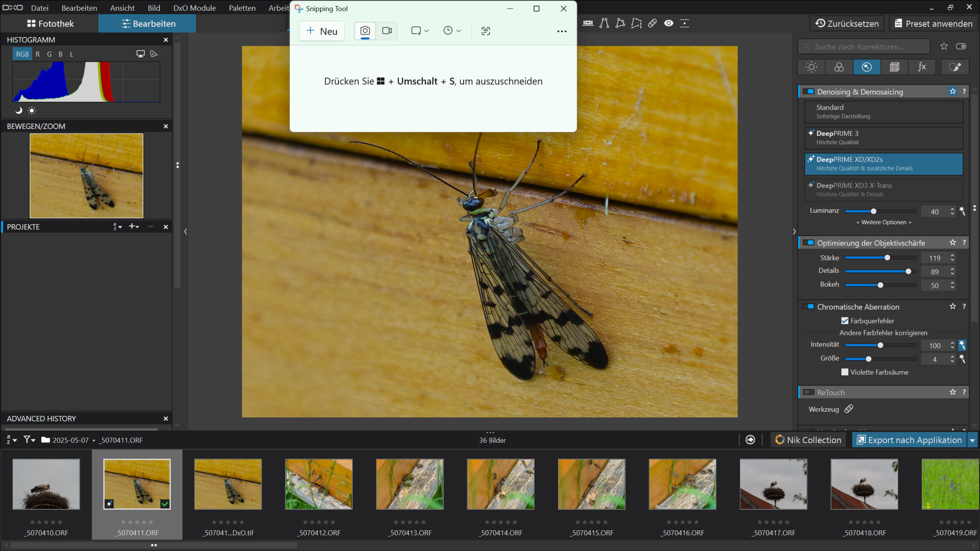Open the Color corrections palette icon
Viewport: 980px width, 551px height.
tap(839, 67)
